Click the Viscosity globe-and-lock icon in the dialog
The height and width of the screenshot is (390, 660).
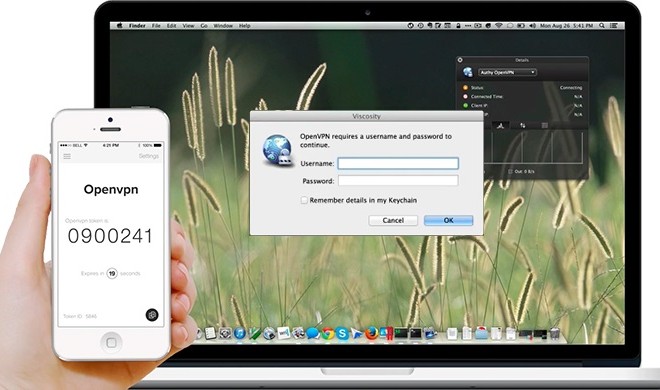278,151
